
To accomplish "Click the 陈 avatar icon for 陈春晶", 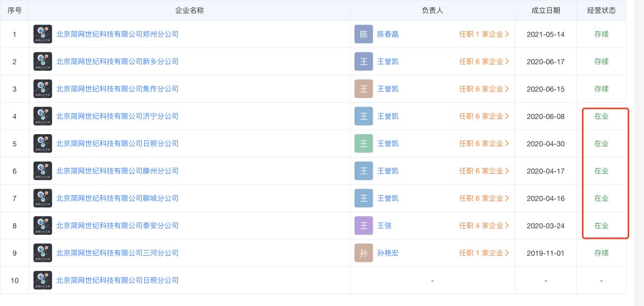I will click(364, 35).
